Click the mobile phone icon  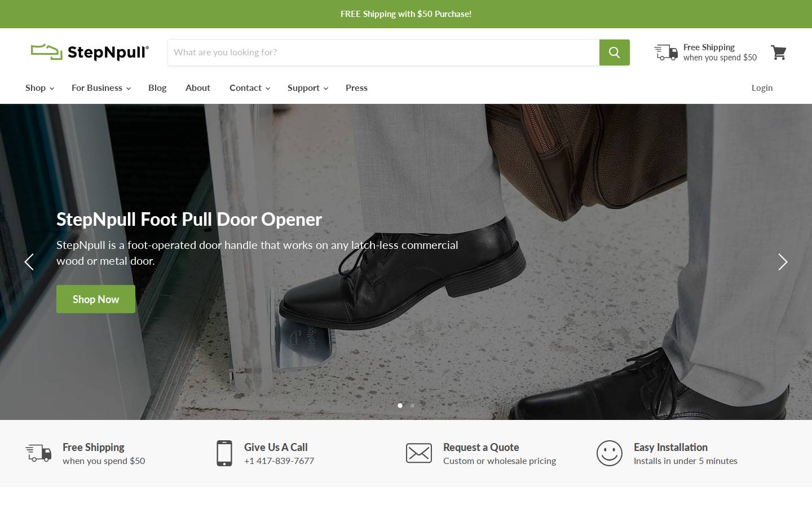coord(224,453)
